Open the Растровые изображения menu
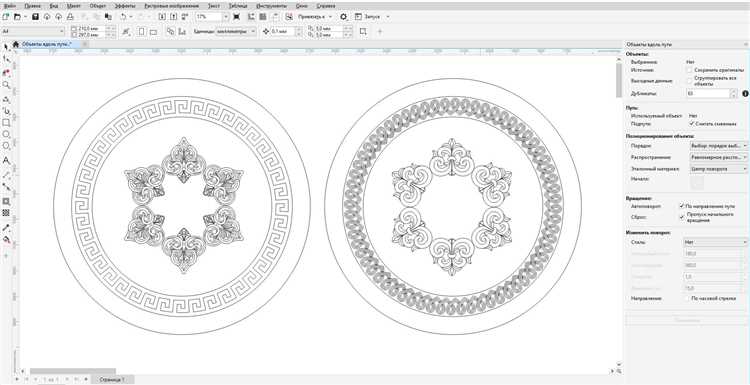750x385 pixels. pyautogui.click(x=172, y=6)
